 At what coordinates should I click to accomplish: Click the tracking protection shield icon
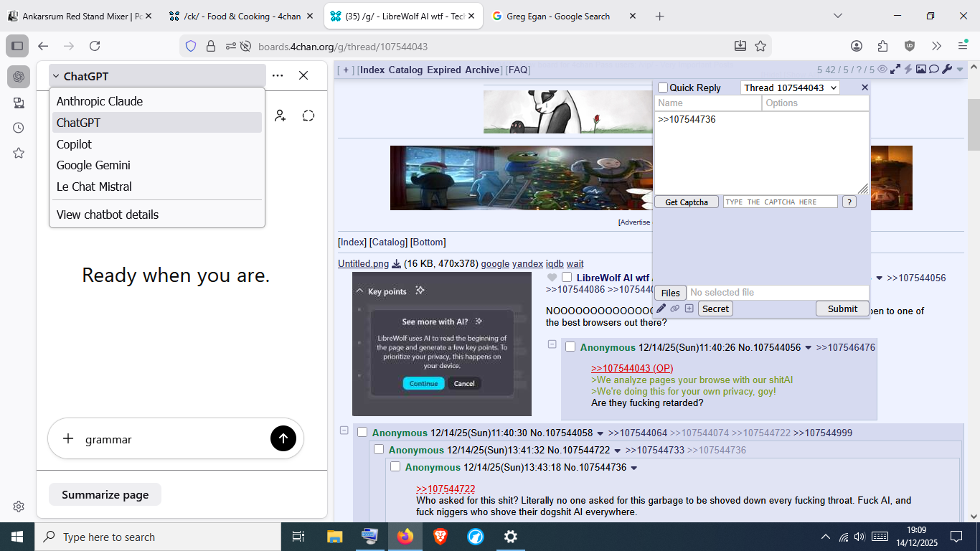(x=191, y=46)
